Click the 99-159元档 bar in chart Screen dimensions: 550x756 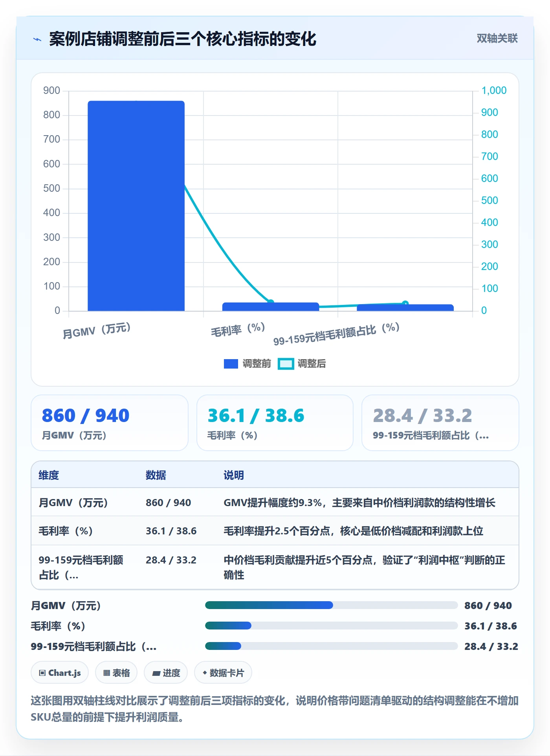coord(405,308)
